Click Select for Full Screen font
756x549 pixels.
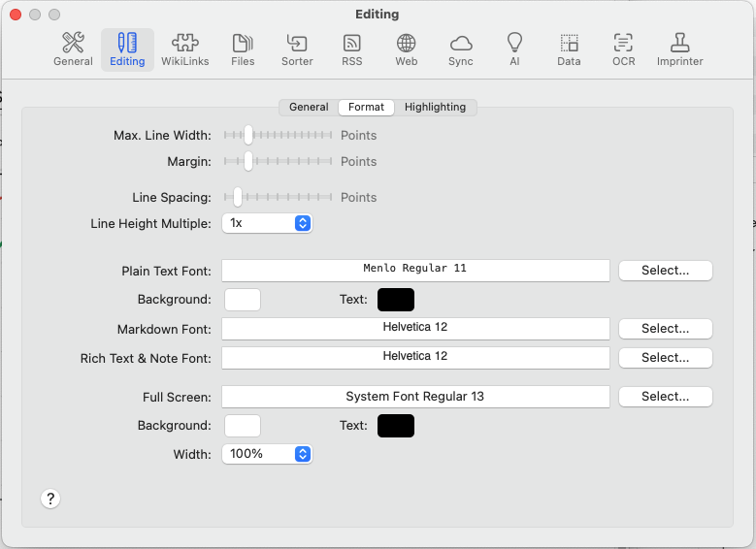coord(665,397)
